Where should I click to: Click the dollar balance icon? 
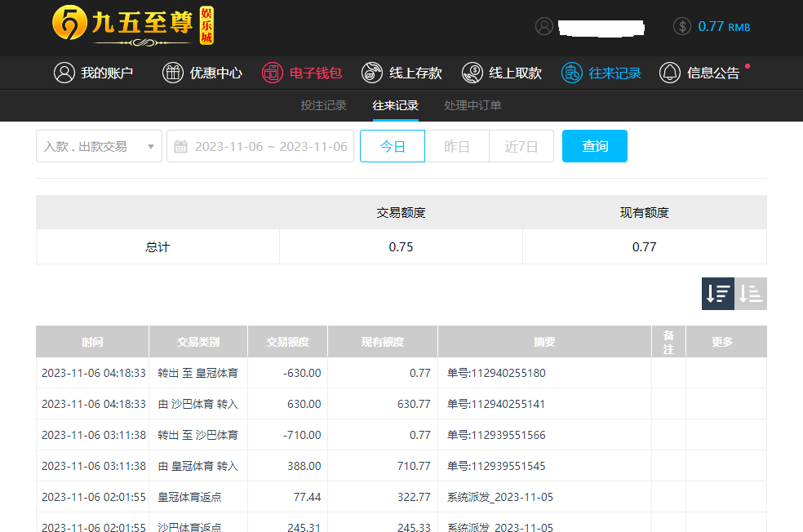click(x=682, y=26)
